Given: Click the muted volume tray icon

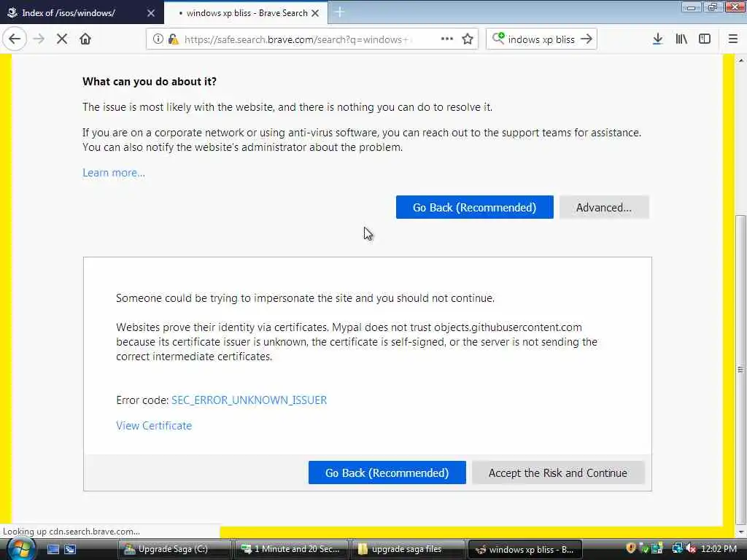Looking at the screenshot, I should point(690,548).
